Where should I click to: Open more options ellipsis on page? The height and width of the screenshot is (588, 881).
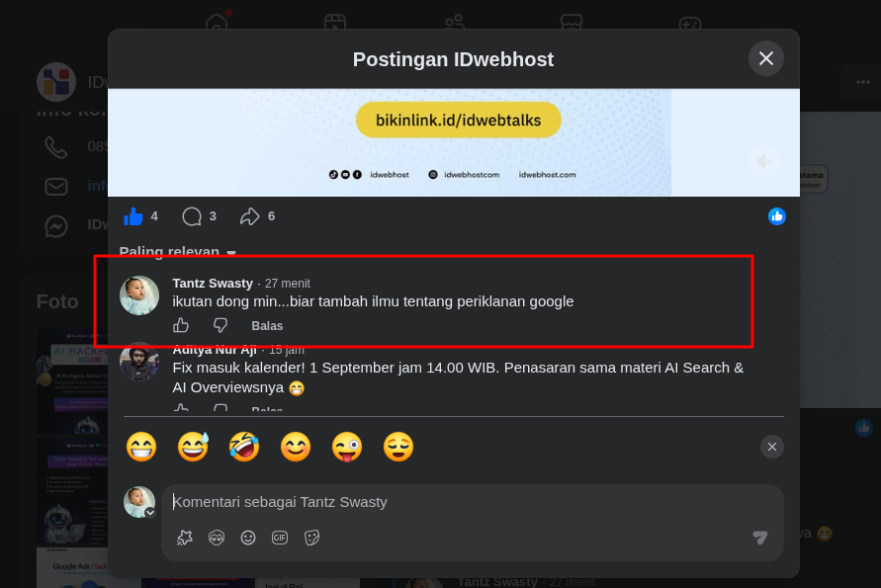[x=863, y=82]
